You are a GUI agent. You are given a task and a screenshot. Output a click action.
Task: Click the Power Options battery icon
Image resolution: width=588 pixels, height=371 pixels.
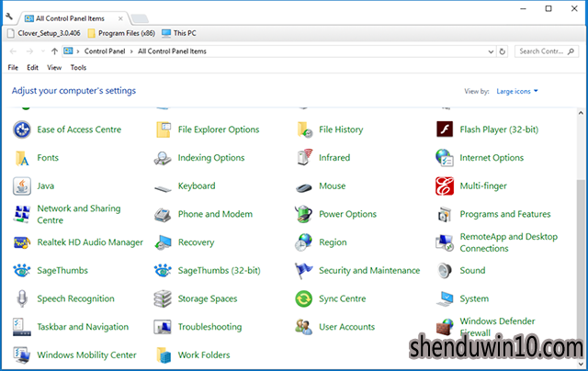coord(304,214)
